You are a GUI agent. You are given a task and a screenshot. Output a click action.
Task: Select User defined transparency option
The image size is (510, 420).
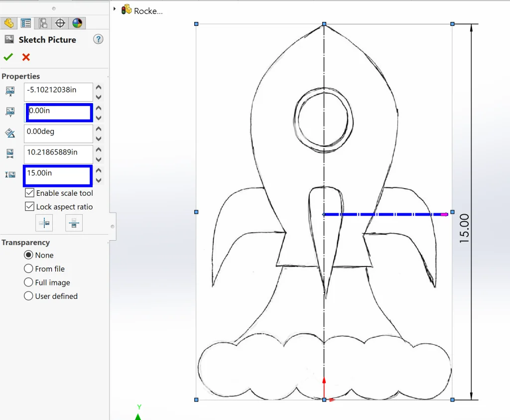click(x=29, y=296)
